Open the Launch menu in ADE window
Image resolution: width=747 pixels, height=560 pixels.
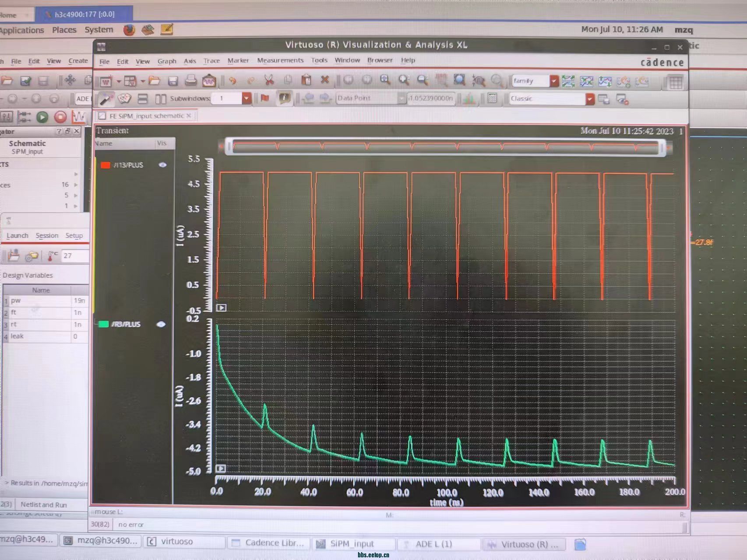click(18, 235)
